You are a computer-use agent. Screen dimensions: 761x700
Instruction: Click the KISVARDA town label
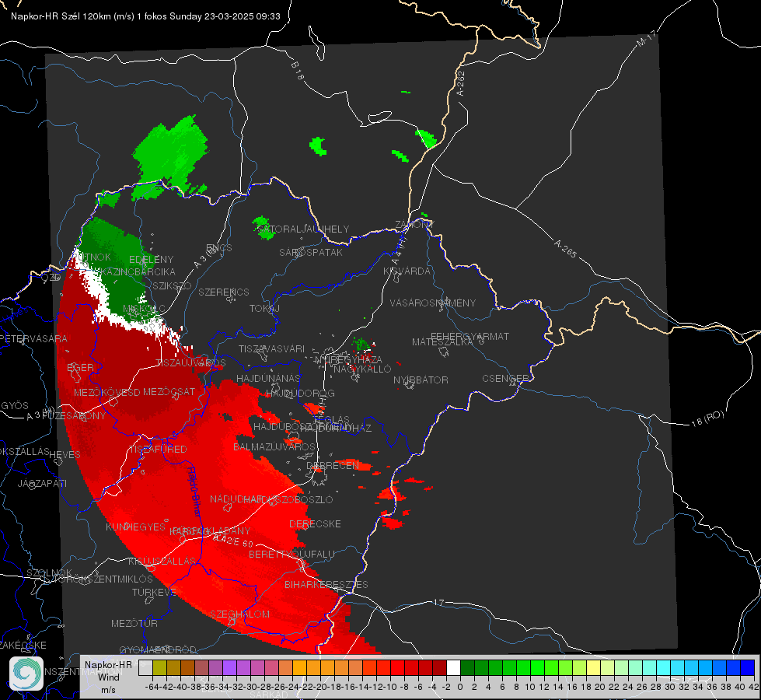tap(407, 271)
